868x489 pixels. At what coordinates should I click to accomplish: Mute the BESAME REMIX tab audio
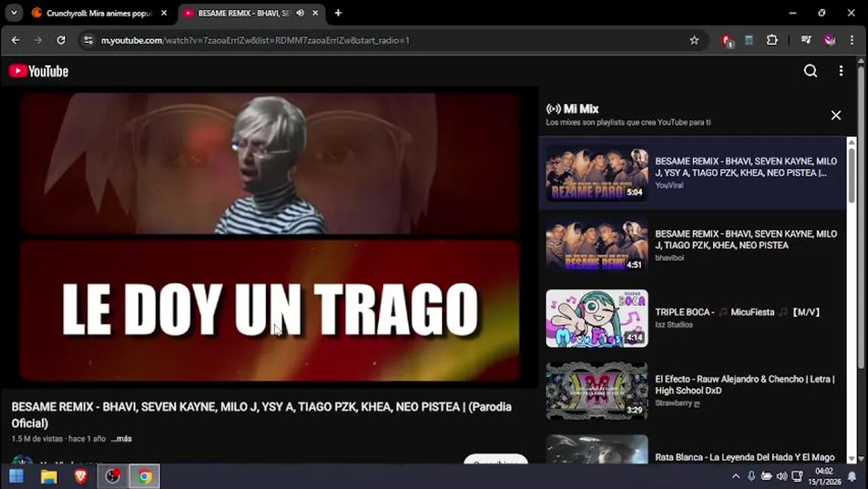point(300,13)
